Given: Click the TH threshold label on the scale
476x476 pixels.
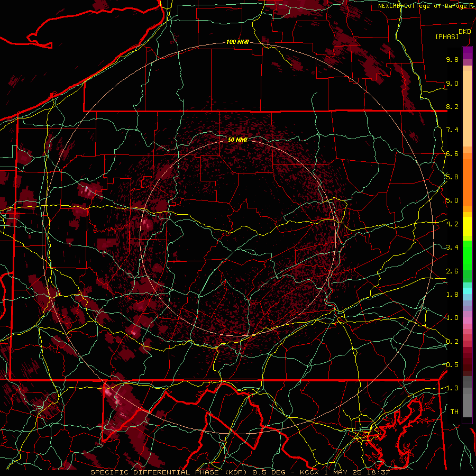Looking at the screenshot, I should (x=454, y=412).
